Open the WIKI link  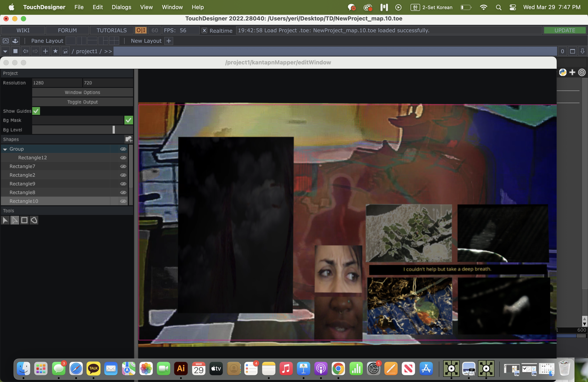(23, 30)
